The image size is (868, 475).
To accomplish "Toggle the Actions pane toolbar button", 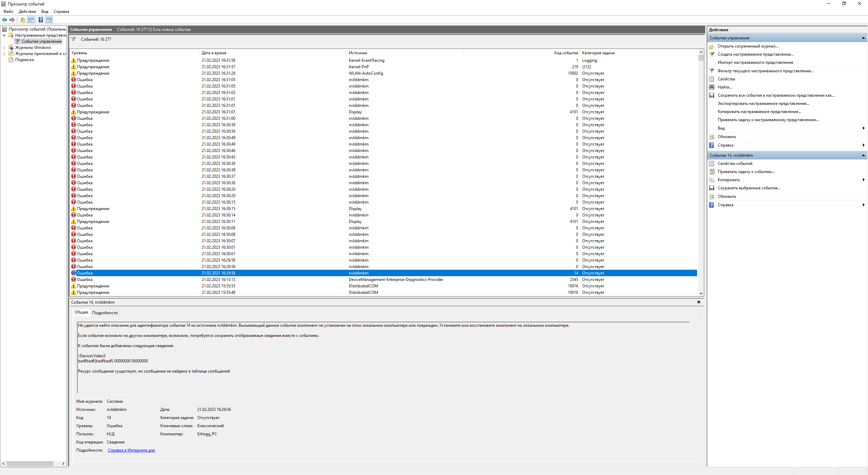I will pos(49,20).
